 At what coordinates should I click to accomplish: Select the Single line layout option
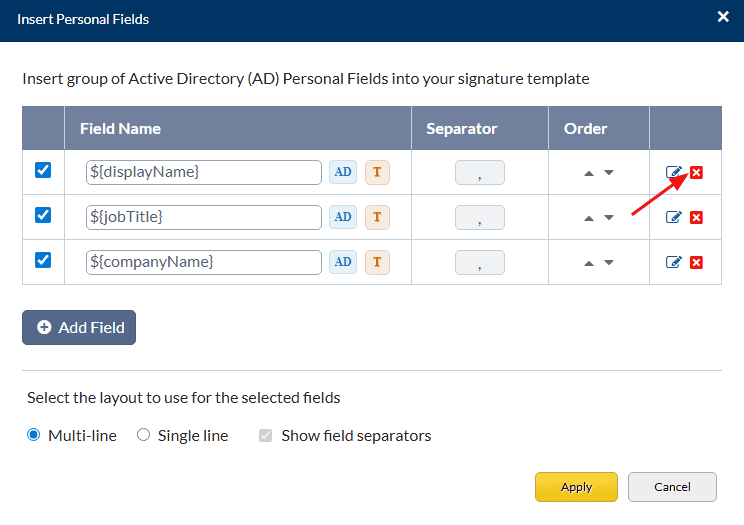coord(144,435)
